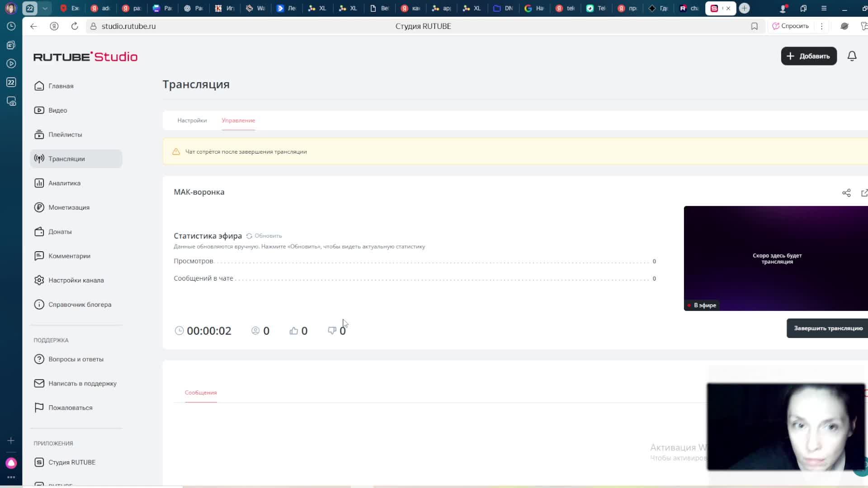
Task: Open Аналитика section in sidebar
Action: 64,183
